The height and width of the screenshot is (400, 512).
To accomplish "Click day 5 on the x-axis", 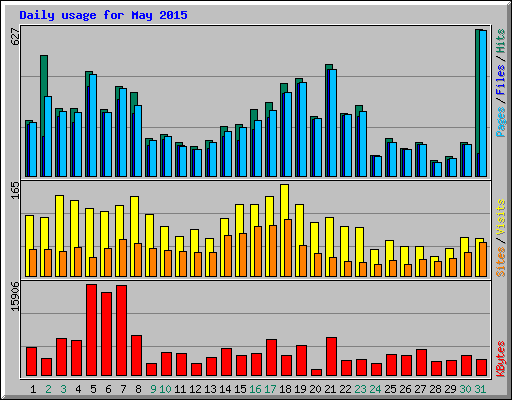I will click(x=93, y=389).
